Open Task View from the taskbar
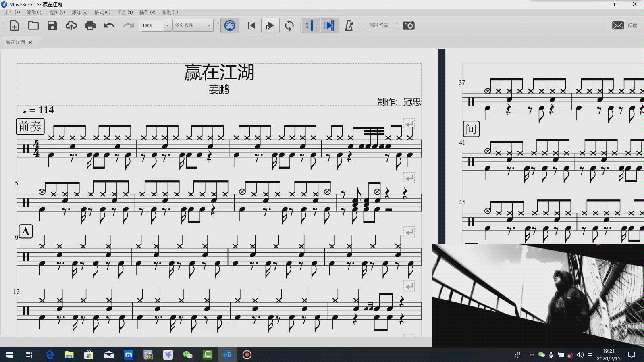The width and height of the screenshot is (644, 362). [29, 355]
